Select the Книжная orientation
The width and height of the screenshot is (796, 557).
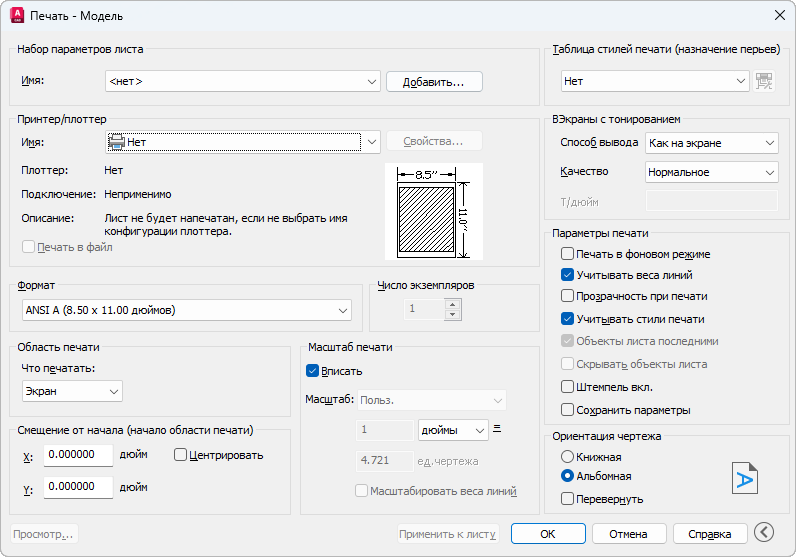[568, 457]
